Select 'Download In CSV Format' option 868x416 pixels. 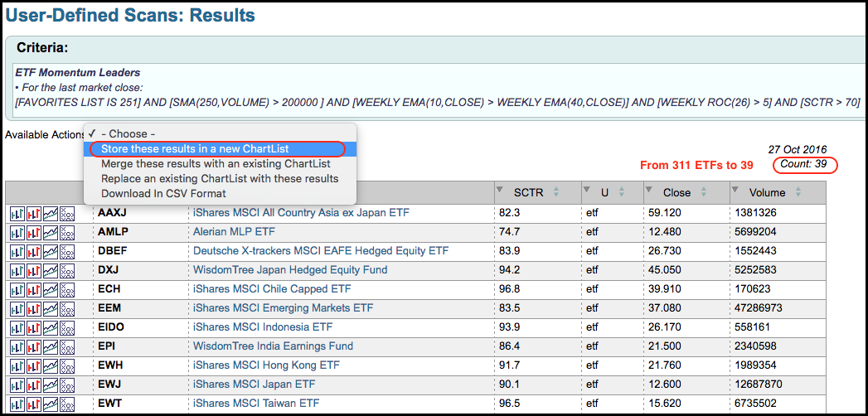click(x=220, y=194)
